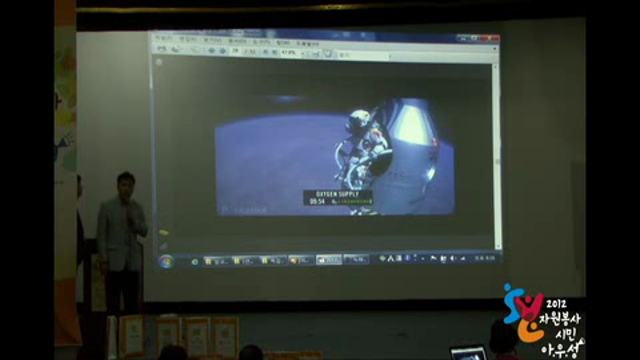
Task: Go to previous page arrow
Action: 212,50
